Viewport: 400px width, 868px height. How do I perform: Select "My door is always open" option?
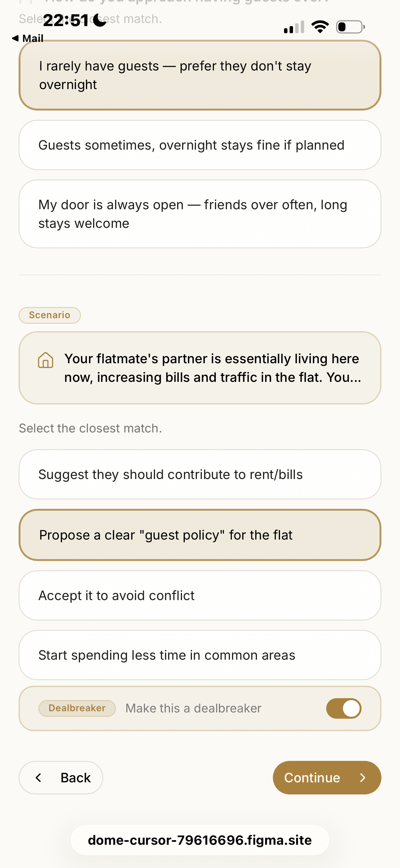pyautogui.click(x=200, y=214)
